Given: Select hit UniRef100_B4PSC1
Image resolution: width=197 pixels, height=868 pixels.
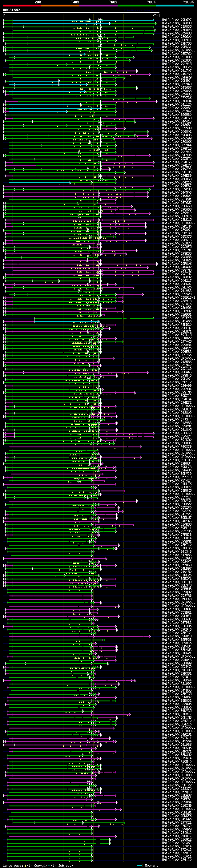Looking at the screenshot, I should [177, 751].
